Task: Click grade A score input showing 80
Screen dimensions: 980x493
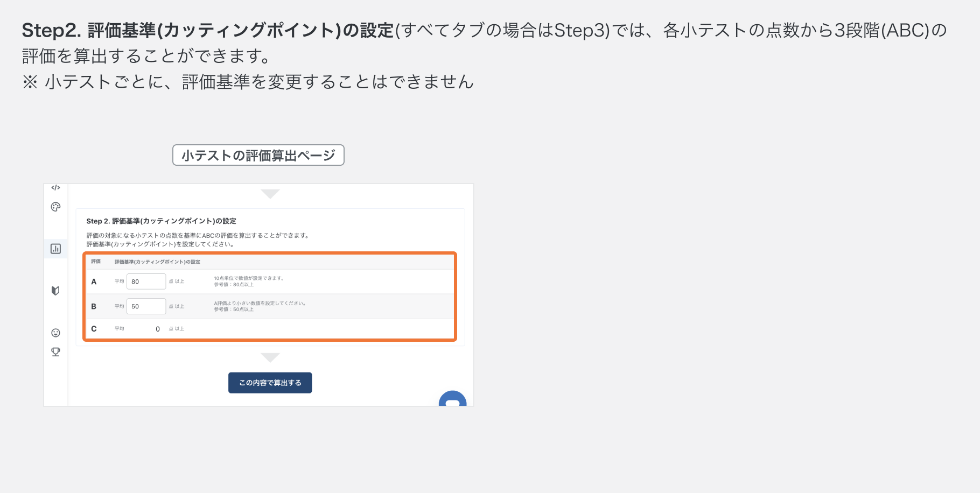Action: point(146,281)
